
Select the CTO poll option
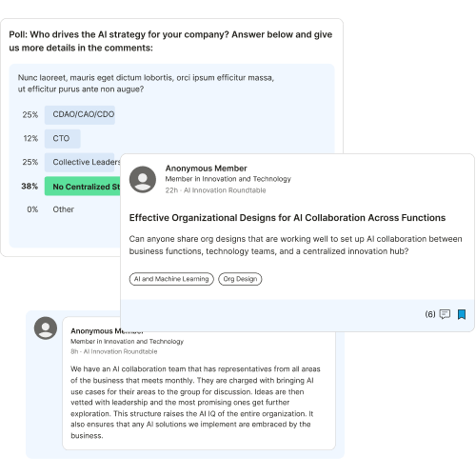tap(62, 138)
